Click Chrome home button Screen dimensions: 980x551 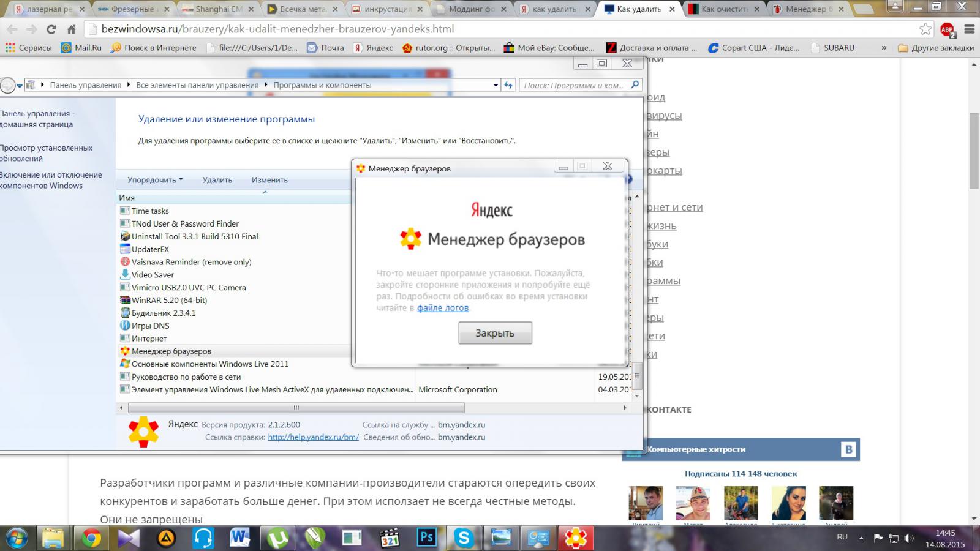pyautogui.click(x=71, y=29)
